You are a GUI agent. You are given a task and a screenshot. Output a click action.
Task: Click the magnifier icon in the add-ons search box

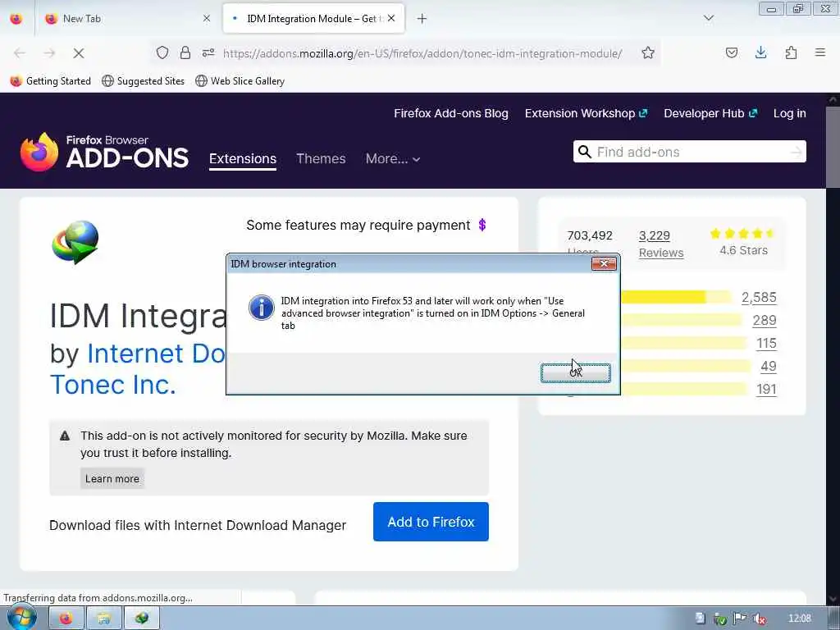point(585,152)
